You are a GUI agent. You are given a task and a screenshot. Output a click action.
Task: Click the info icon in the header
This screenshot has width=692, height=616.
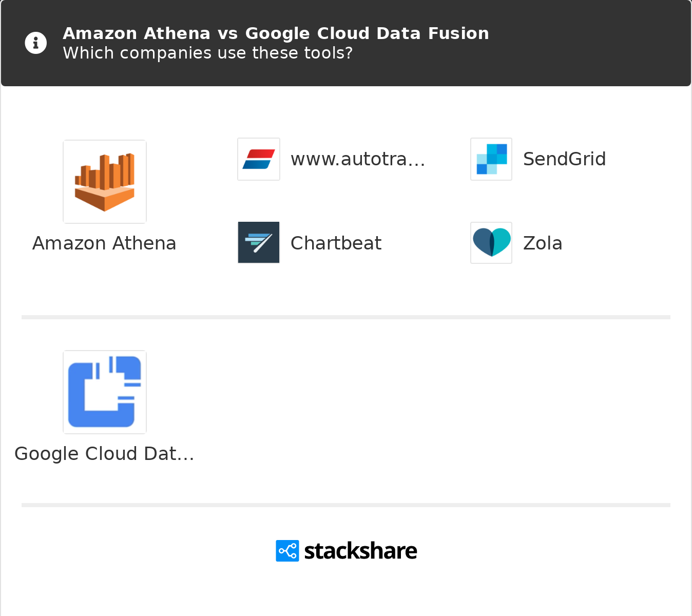point(36,43)
